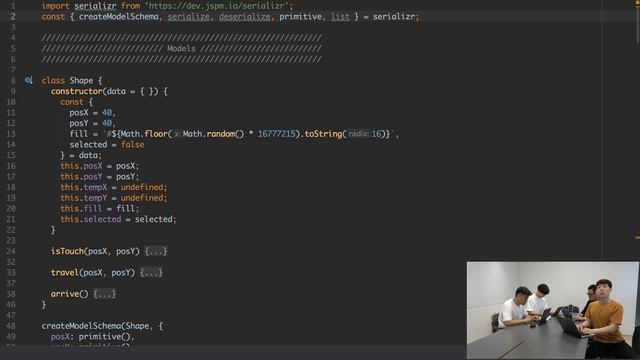640x360 pixels.
Task: Click the 'import' keyword on line 1
Action: tap(56, 6)
